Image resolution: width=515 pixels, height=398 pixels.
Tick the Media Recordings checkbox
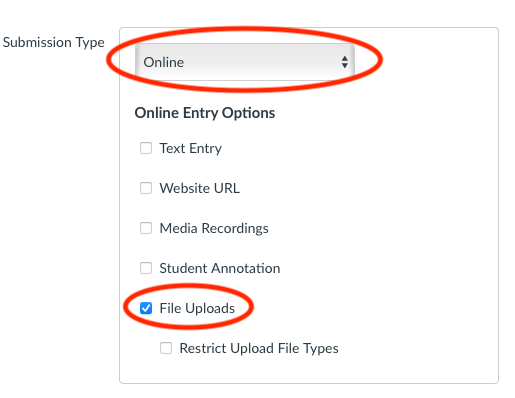tap(146, 228)
